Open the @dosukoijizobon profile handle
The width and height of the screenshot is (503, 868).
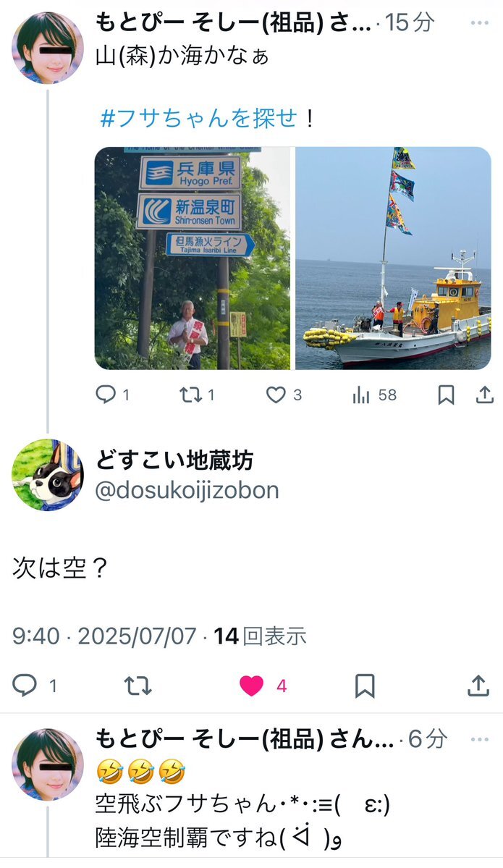(x=187, y=490)
